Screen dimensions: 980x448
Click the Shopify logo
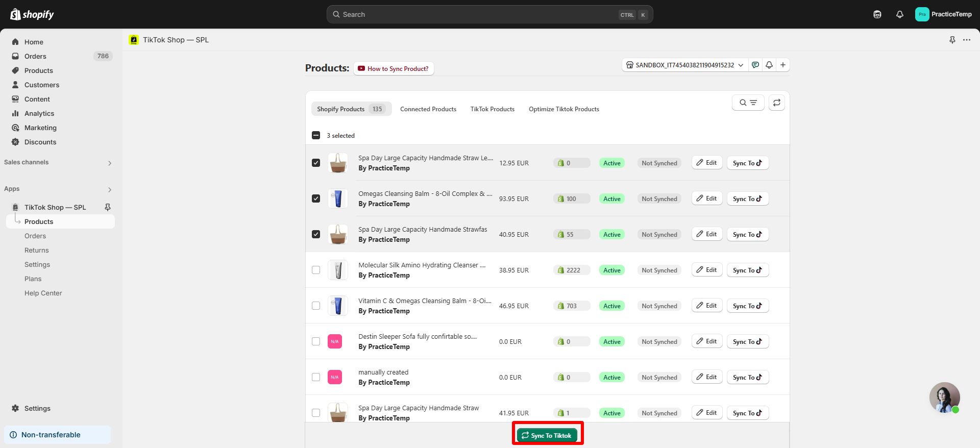coord(32,14)
